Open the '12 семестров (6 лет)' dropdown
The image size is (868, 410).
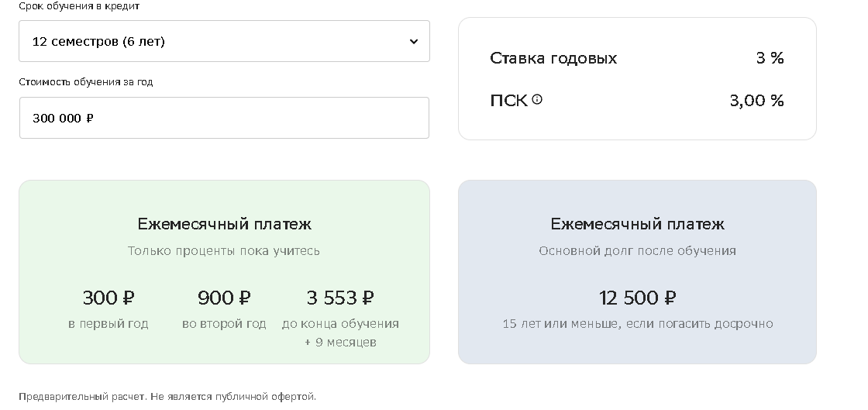[224, 42]
